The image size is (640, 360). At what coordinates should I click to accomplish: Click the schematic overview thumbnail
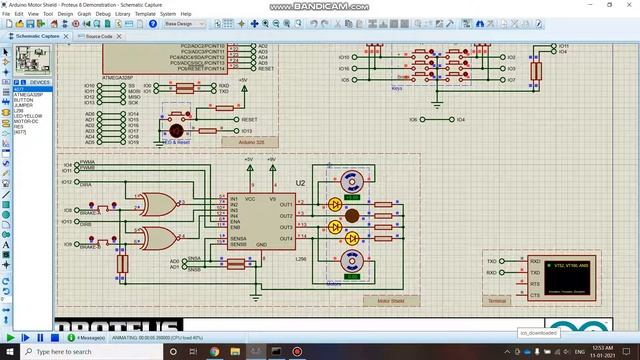point(33,60)
